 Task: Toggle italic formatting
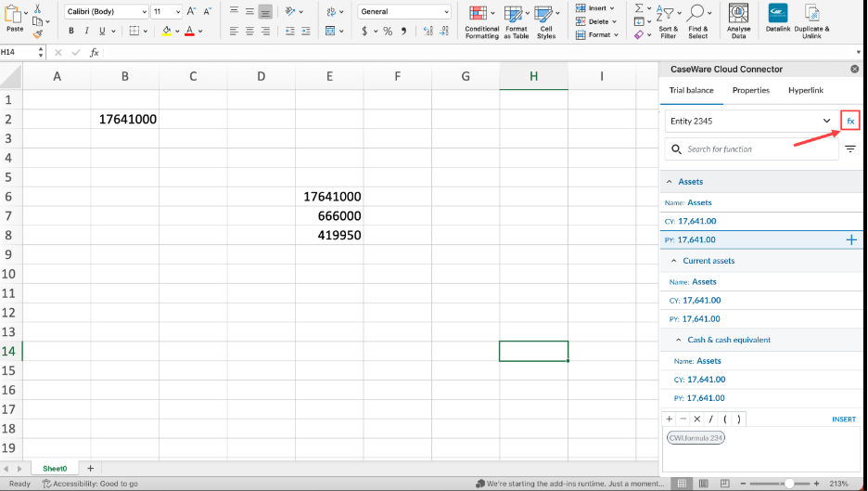[86, 31]
